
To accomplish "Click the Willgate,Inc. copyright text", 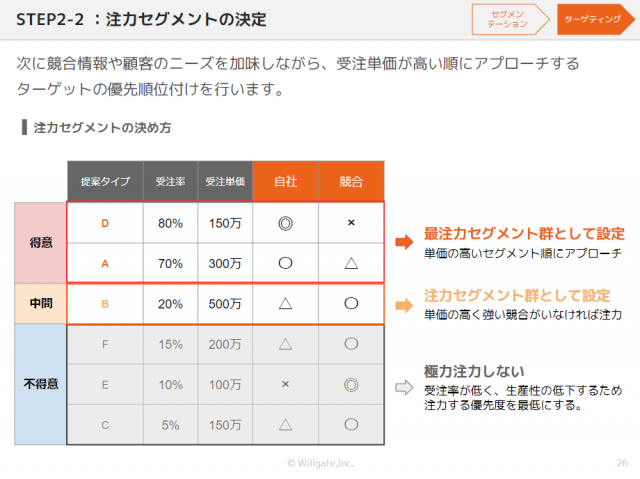I will pos(320,463).
